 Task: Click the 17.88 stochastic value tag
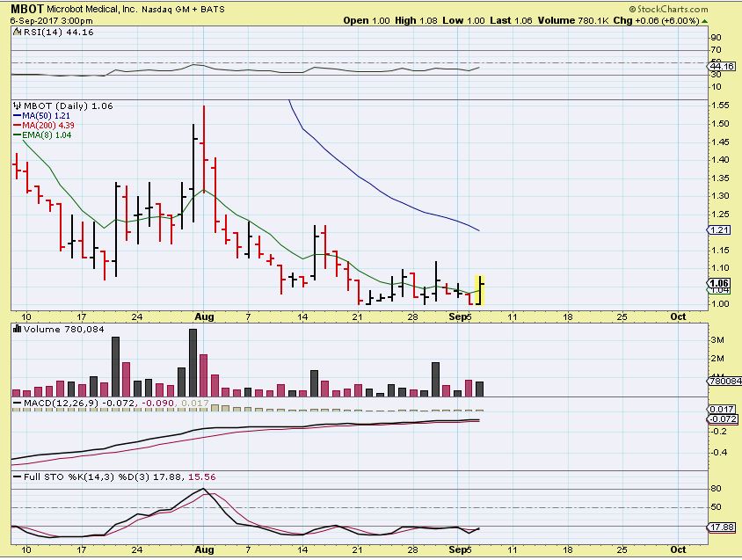(721, 527)
